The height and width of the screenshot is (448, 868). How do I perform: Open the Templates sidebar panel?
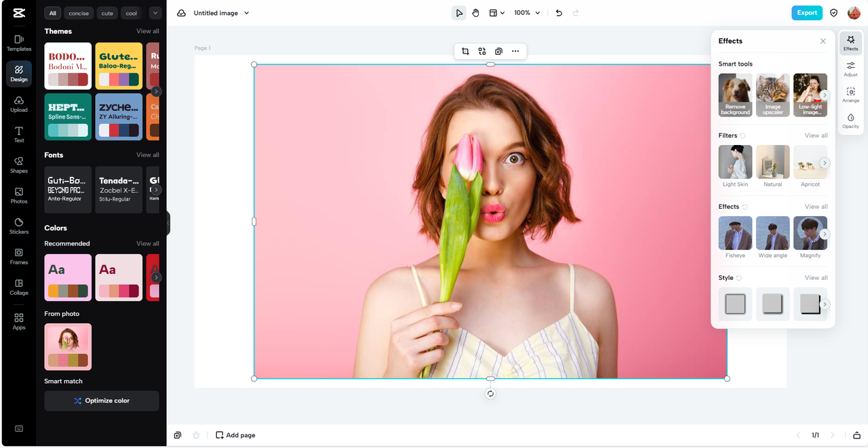(19, 43)
